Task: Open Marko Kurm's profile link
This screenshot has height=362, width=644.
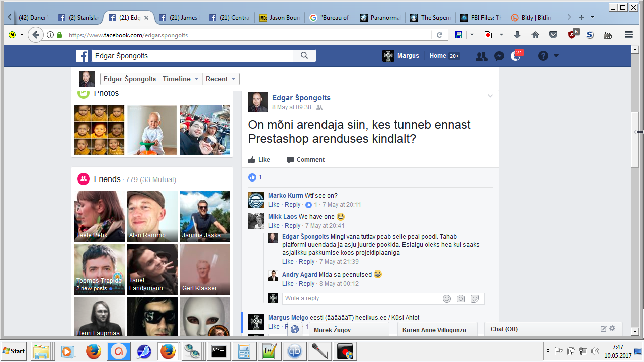Action: [285, 196]
